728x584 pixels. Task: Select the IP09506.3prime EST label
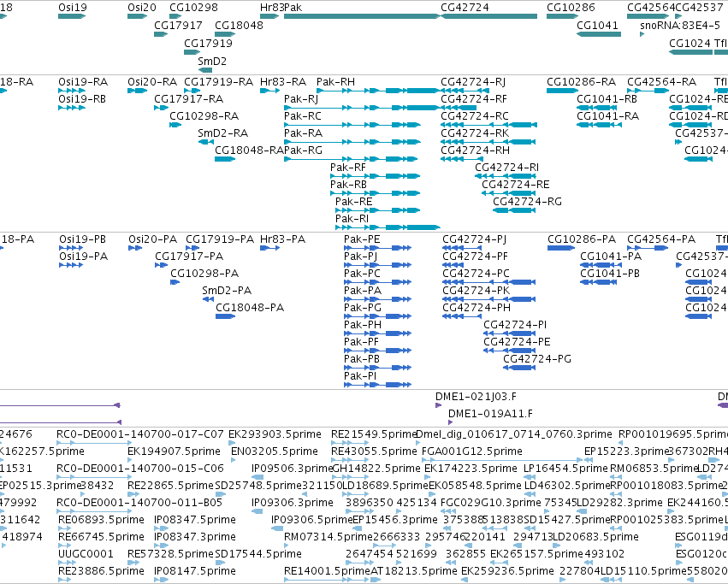[x=293, y=469]
